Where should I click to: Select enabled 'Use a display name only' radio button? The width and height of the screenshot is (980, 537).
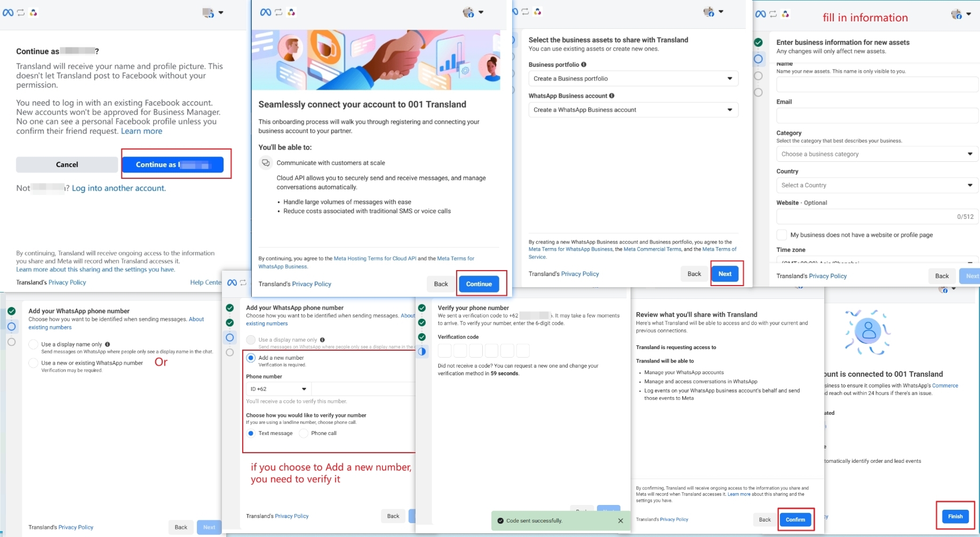[34, 344]
